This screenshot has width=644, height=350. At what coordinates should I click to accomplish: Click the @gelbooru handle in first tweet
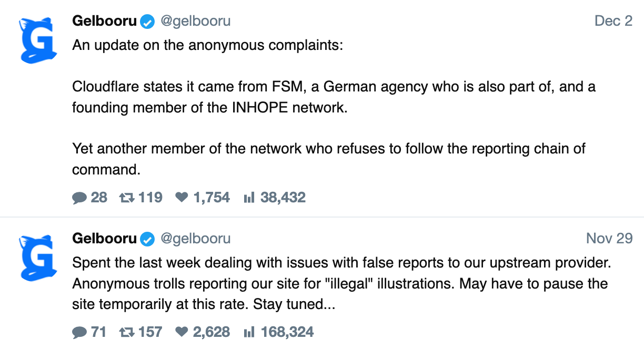coord(195,21)
